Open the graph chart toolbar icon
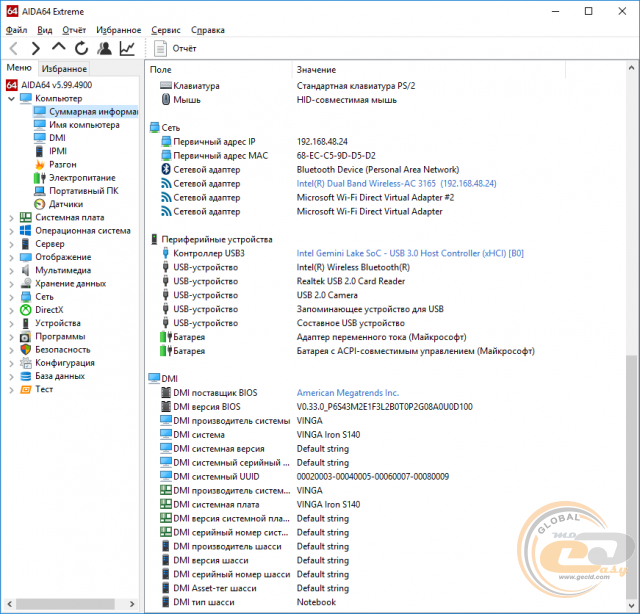The height and width of the screenshot is (614, 640). click(x=127, y=48)
